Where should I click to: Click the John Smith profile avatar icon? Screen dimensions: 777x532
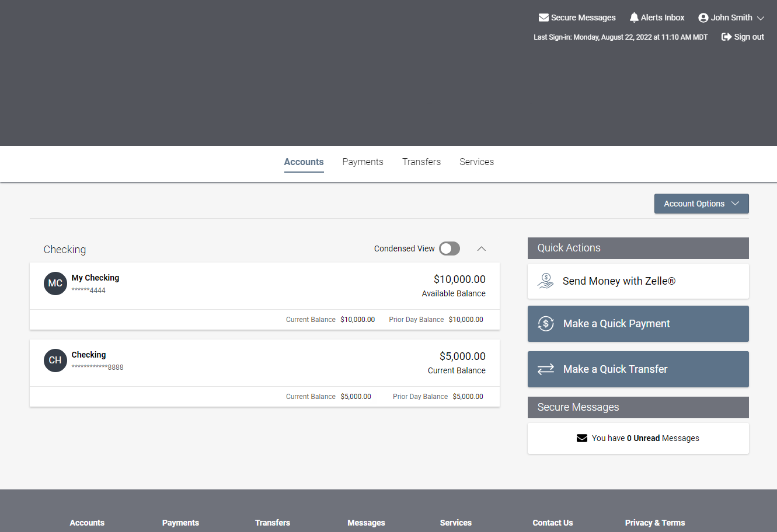(703, 17)
